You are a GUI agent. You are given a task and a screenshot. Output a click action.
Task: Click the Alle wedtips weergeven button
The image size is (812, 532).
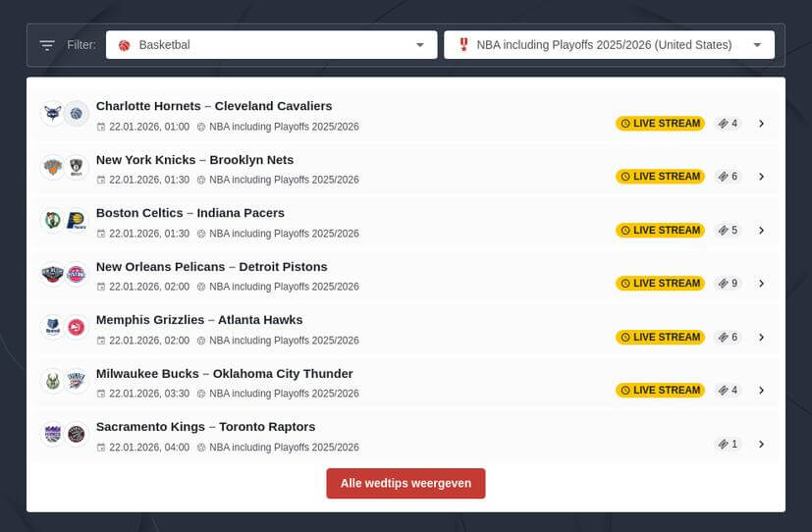[406, 483]
